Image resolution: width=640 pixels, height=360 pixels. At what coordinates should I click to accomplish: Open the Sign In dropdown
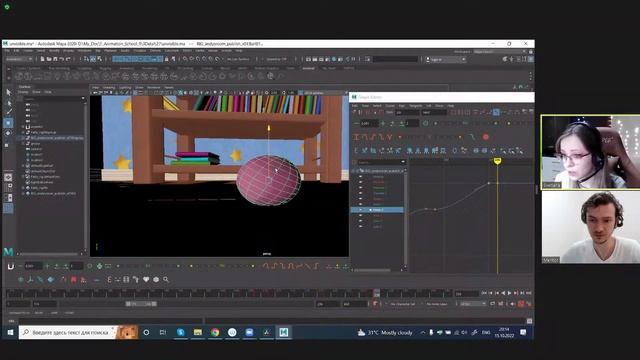(x=446, y=59)
